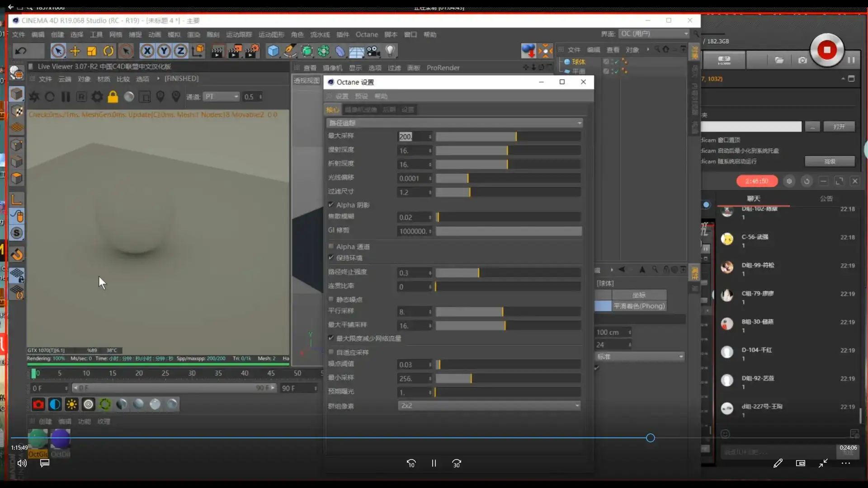Pause rendering in the Live Viewer
Viewport: 868px width, 488px height.
66,97
